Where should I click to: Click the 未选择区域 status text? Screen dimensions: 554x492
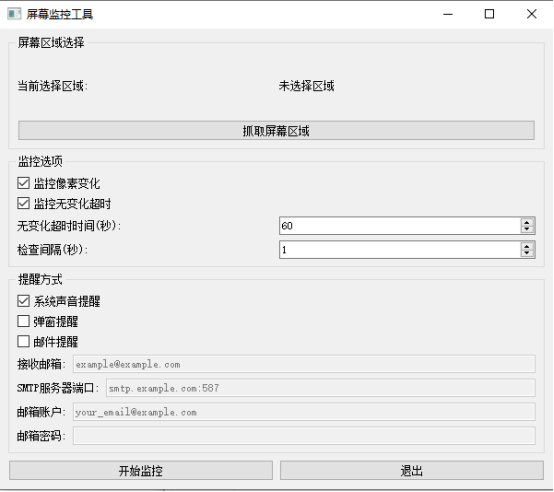pos(306,86)
